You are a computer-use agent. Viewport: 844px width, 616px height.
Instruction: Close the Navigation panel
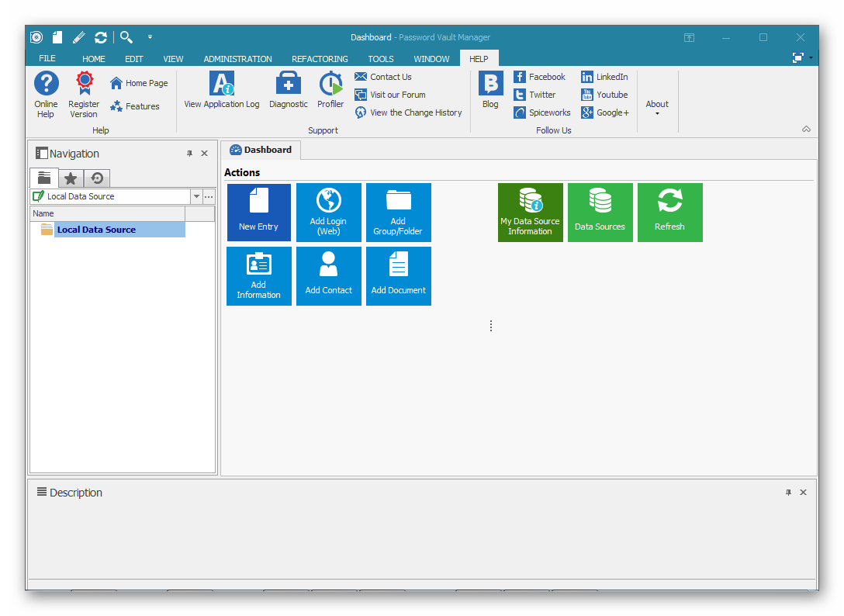tap(205, 154)
